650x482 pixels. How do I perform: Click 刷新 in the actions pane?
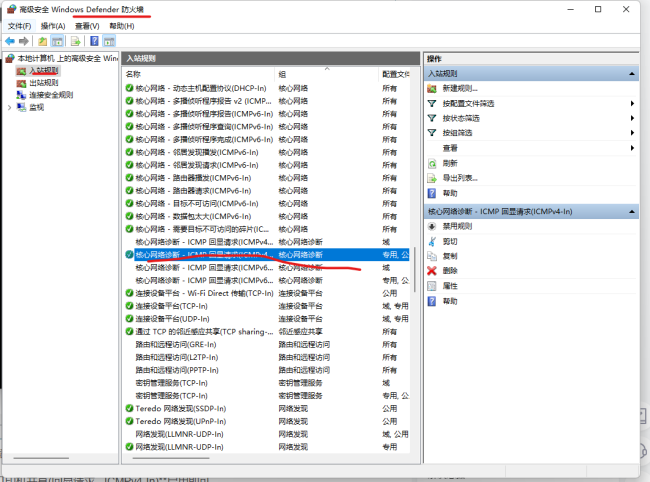(x=450, y=163)
